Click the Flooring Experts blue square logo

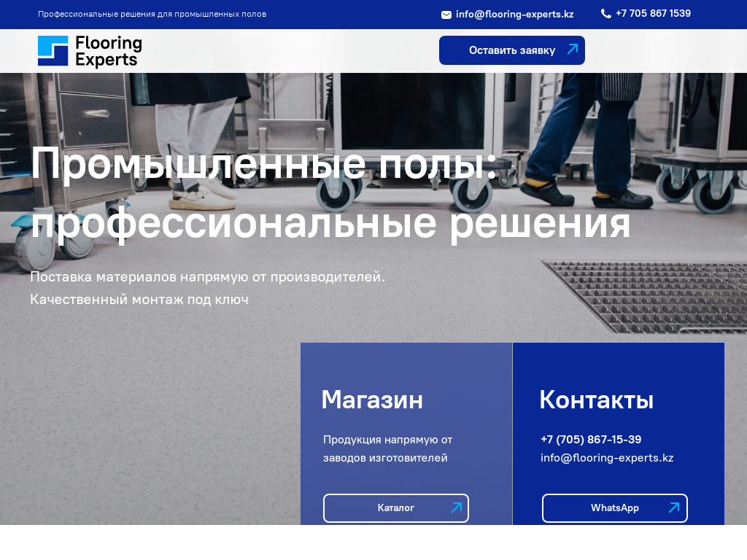tap(53, 50)
